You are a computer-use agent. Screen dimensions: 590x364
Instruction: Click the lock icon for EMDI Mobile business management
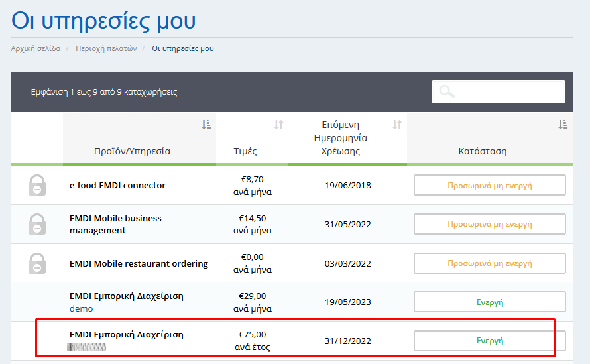tap(37, 224)
